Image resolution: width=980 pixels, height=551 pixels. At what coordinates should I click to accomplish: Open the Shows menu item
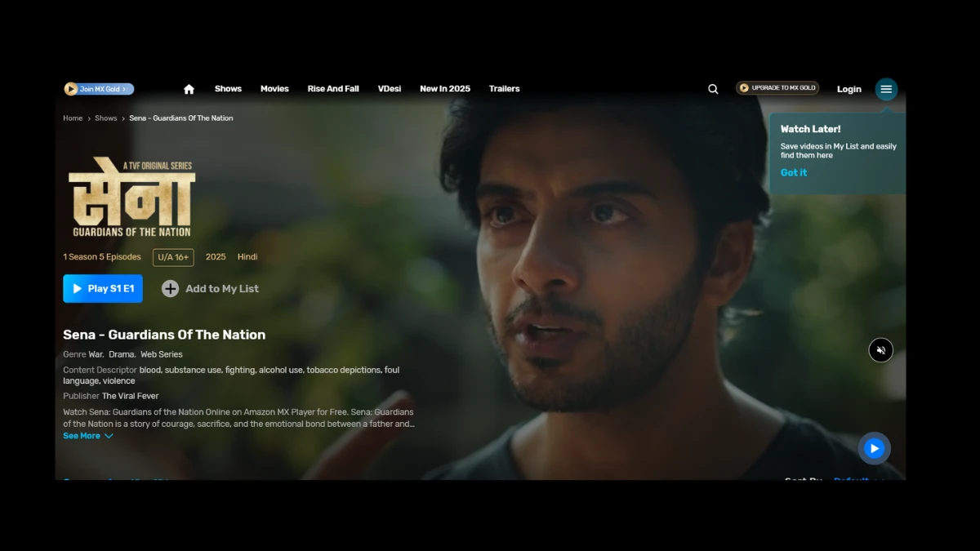coord(228,89)
